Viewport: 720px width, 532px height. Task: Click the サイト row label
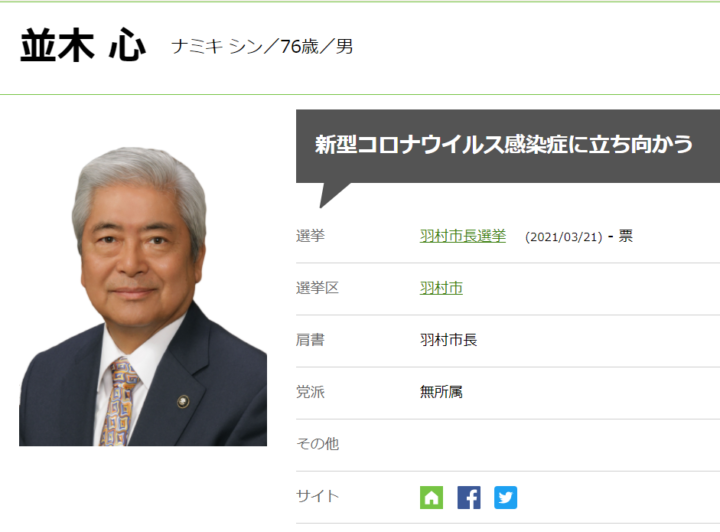point(317,496)
